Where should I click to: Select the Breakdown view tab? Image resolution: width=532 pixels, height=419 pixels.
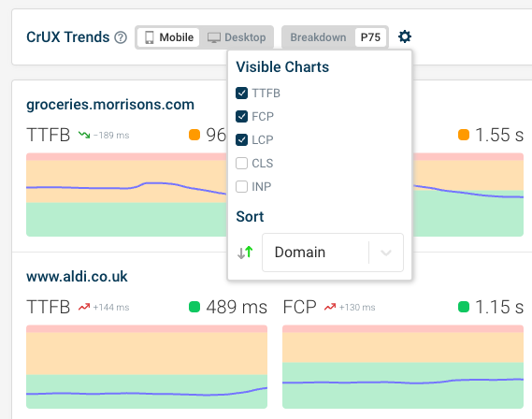[318, 37]
